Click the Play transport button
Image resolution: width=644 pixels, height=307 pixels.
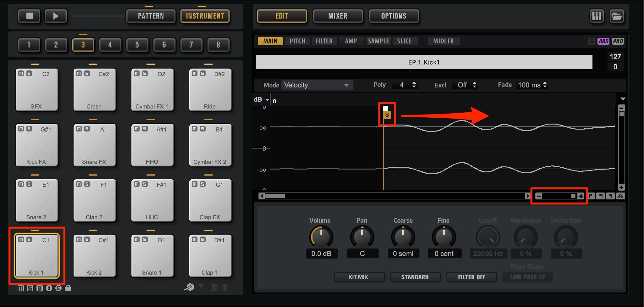[x=56, y=16]
